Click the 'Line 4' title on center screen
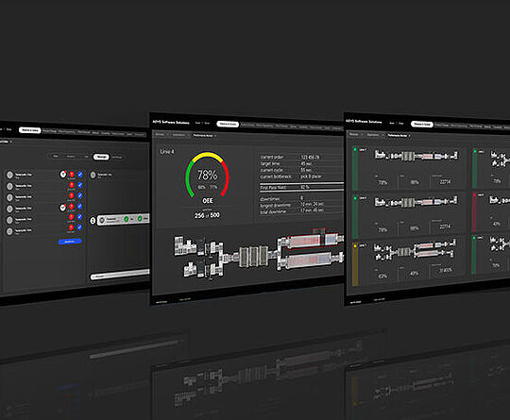 click(x=167, y=152)
